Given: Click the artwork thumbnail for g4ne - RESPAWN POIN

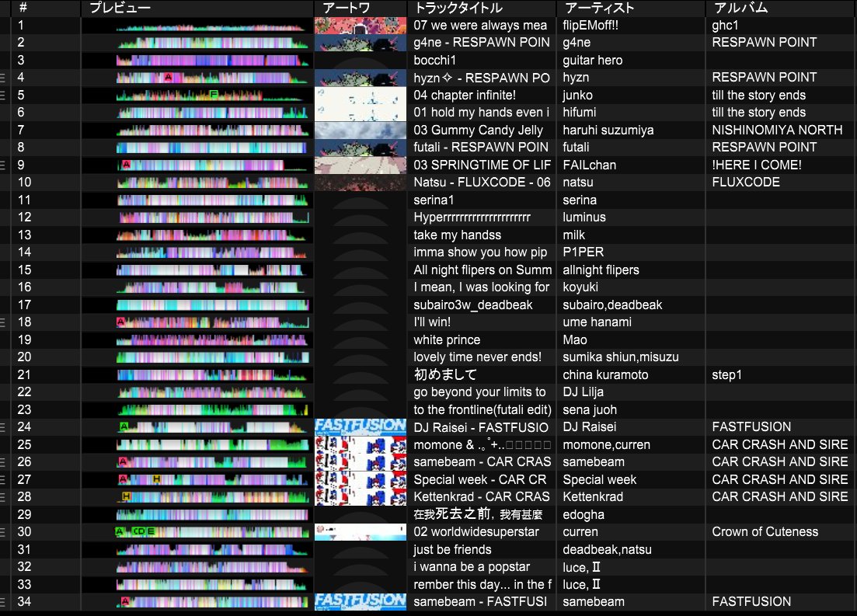Looking at the screenshot, I should (361, 43).
